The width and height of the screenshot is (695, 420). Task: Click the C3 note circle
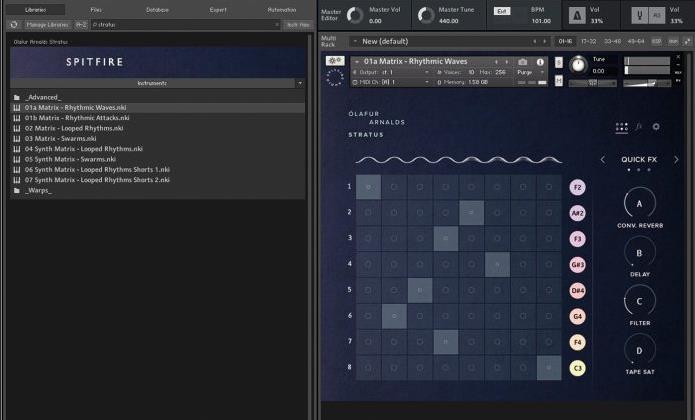pyautogui.click(x=577, y=368)
